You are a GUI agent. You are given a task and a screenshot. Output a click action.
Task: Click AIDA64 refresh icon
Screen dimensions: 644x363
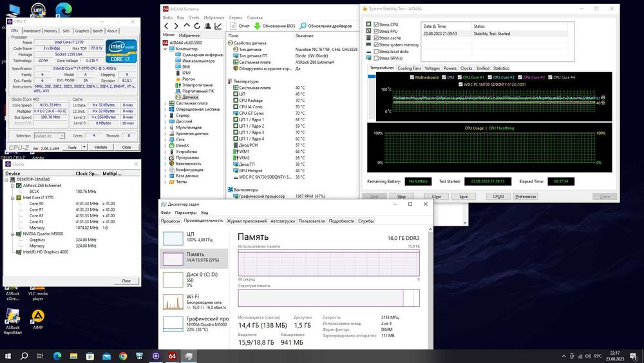click(x=197, y=26)
